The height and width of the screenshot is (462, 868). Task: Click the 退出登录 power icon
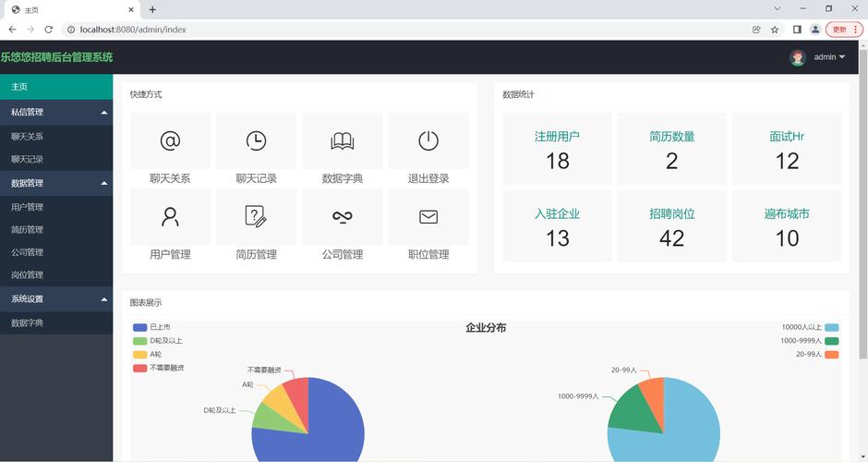click(428, 140)
